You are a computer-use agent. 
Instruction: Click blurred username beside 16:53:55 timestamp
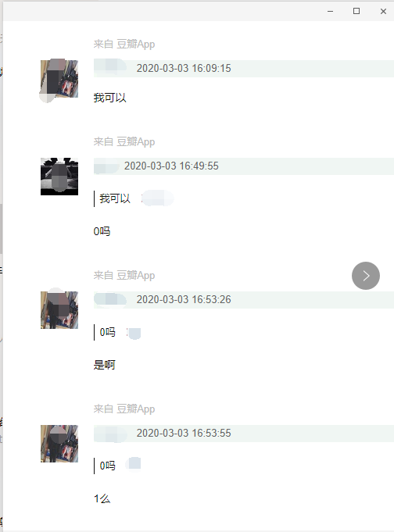(x=111, y=434)
